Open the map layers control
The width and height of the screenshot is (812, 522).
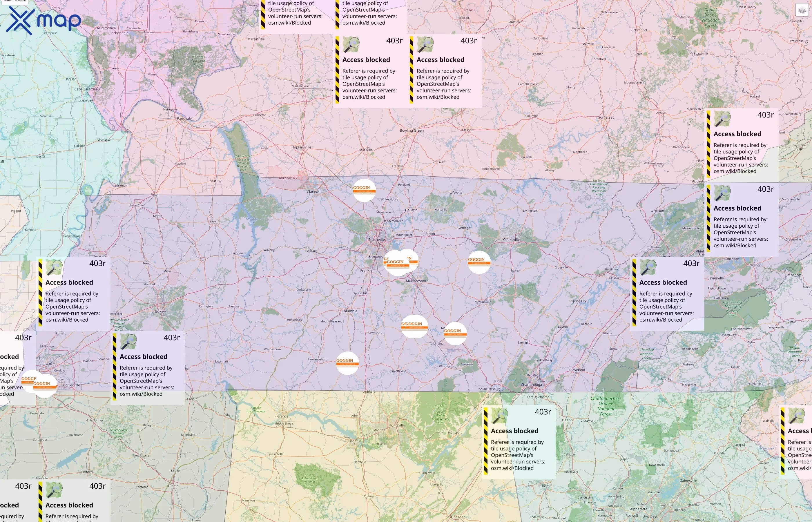[802, 10]
